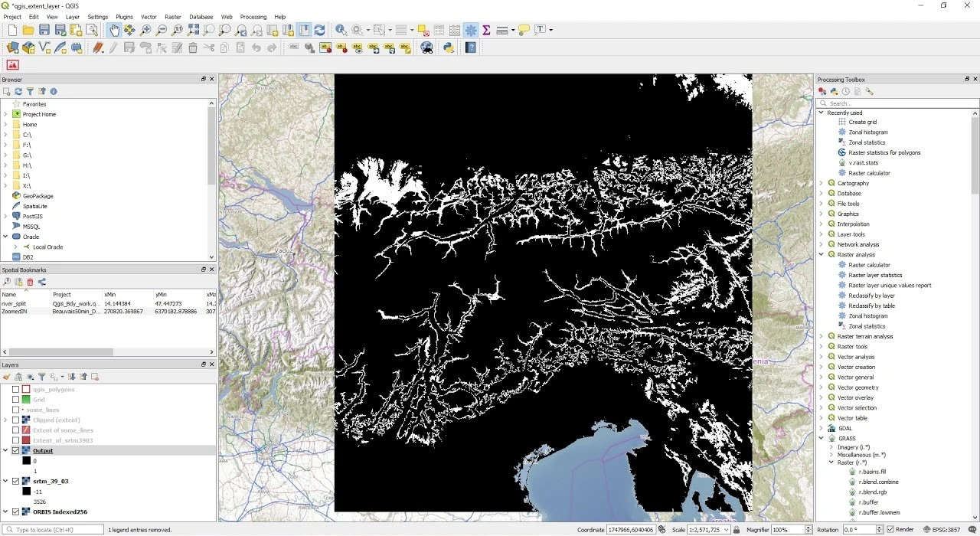Open the Processing menu
Screen dimensions: 980x536
pyautogui.click(x=253, y=16)
